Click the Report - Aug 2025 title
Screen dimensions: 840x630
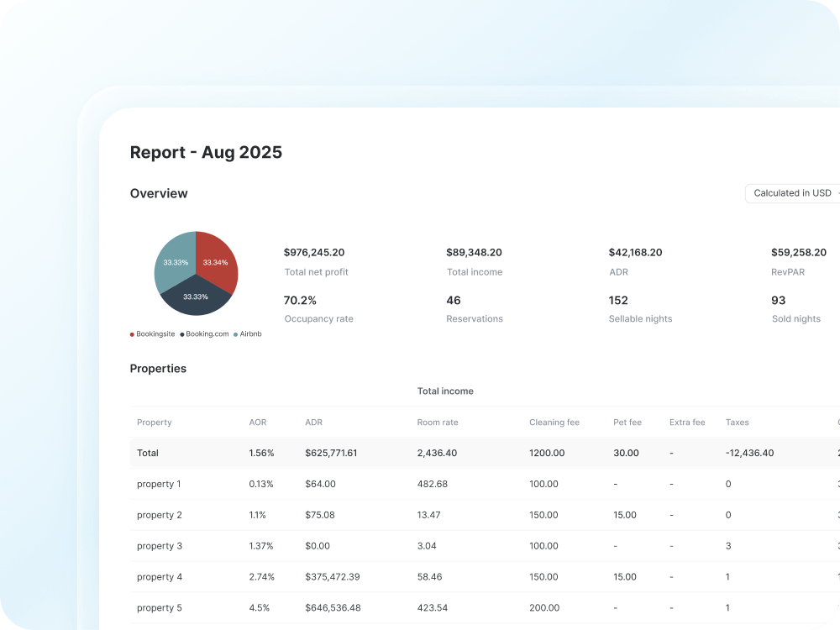(206, 152)
